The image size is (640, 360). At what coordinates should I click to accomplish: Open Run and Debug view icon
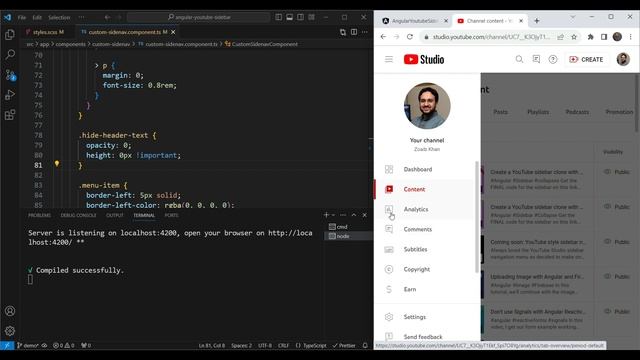click(x=10, y=95)
